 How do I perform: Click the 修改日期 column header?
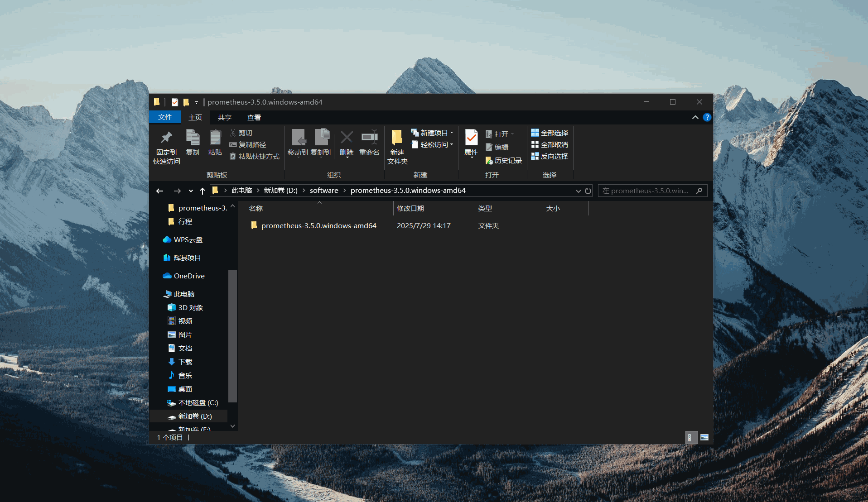410,208
